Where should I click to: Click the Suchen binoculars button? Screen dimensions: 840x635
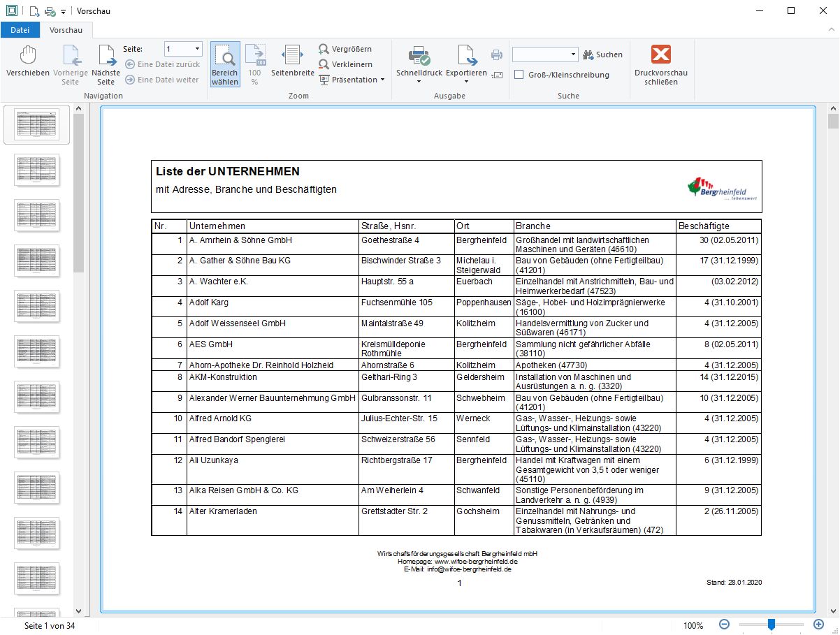(x=602, y=54)
